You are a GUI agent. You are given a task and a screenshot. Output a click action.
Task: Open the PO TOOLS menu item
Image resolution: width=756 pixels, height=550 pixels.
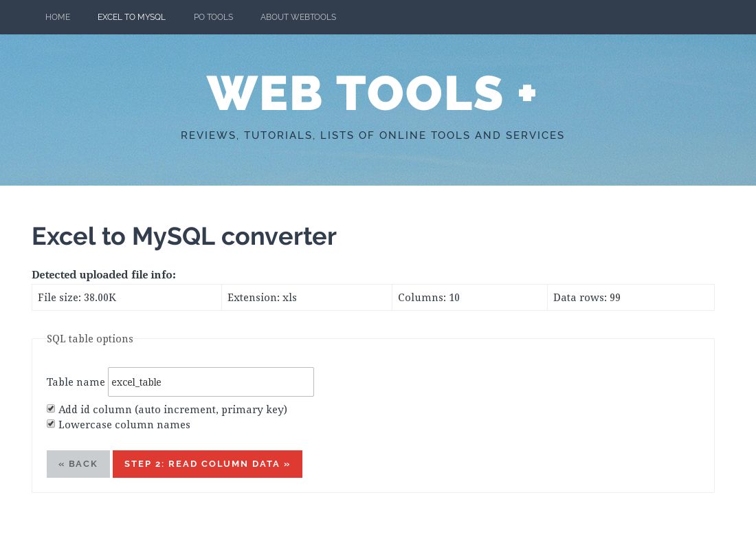(213, 17)
